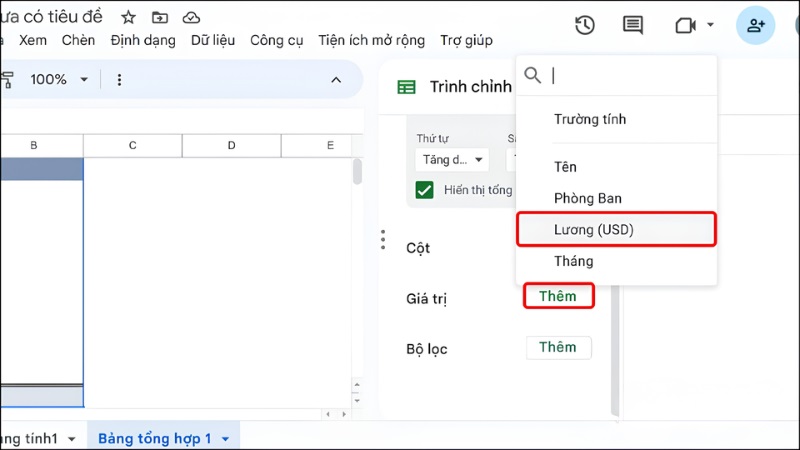The height and width of the screenshot is (450, 800).
Task: Select column D header
Action: (232, 145)
